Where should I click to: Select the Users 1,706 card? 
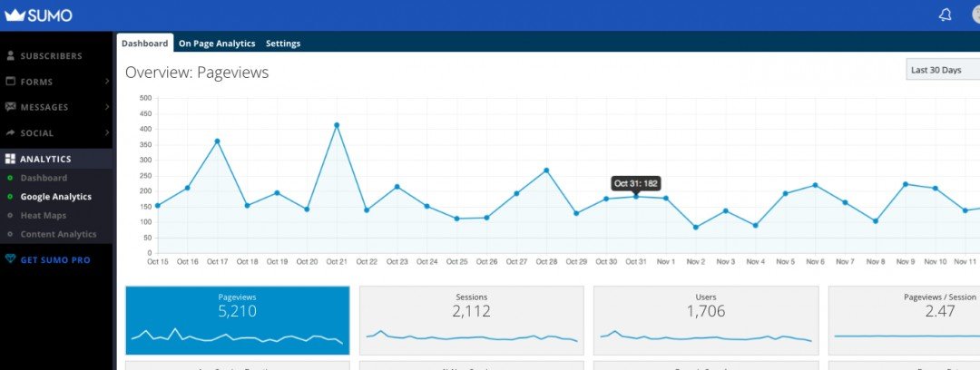(x=706, y=321)
